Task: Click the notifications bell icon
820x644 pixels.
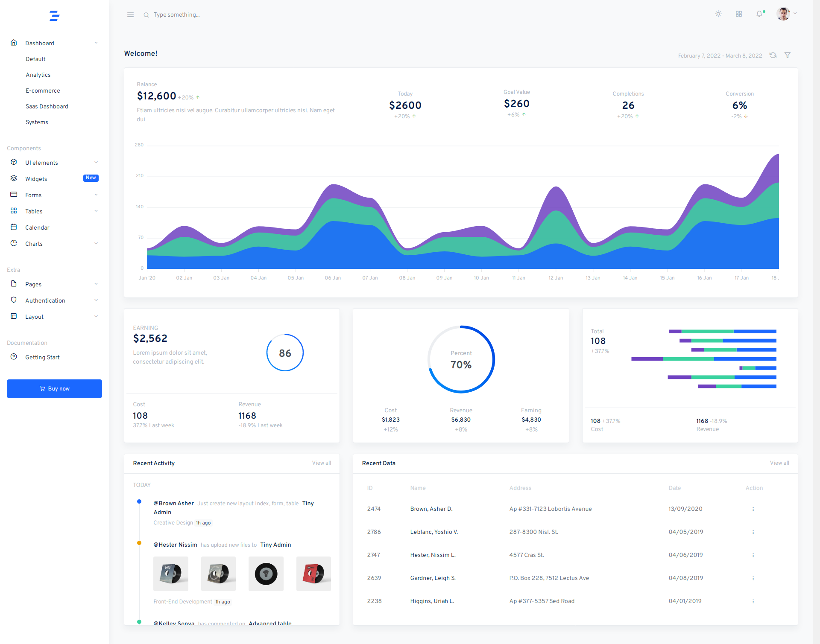Action: 759,15
